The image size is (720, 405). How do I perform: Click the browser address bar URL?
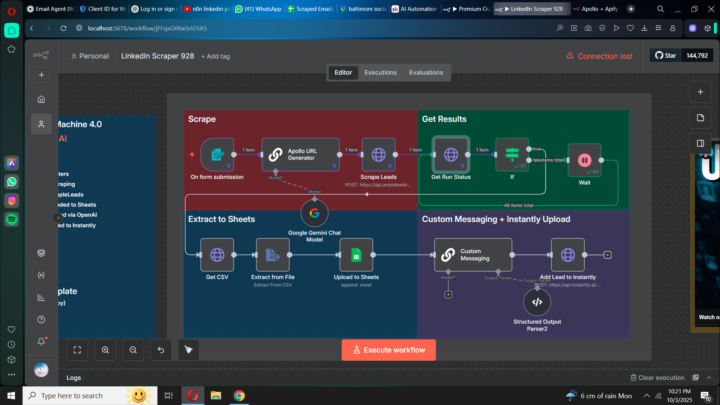(147, 28)
